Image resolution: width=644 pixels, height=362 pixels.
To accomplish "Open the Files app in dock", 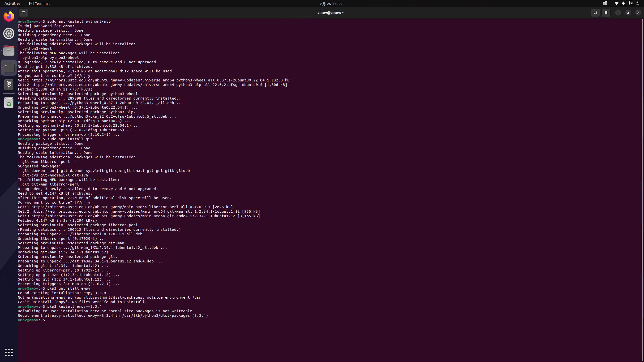I will pyautogui.click(x=9, y=51).
